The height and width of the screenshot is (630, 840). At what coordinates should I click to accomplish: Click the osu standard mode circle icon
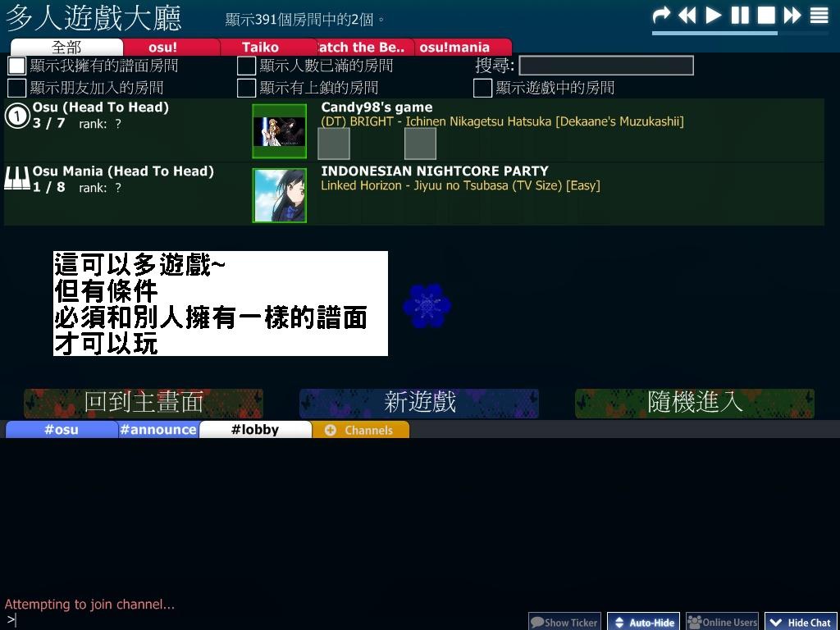pyautogui.click(x=17, y=115)
